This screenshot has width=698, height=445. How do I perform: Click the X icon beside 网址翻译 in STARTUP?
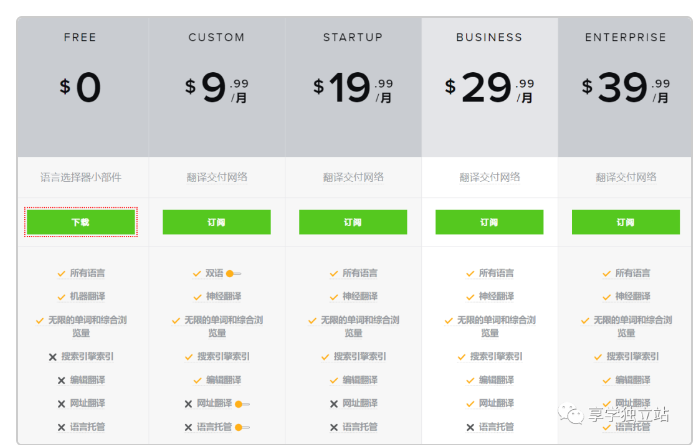tap(334, 404)
